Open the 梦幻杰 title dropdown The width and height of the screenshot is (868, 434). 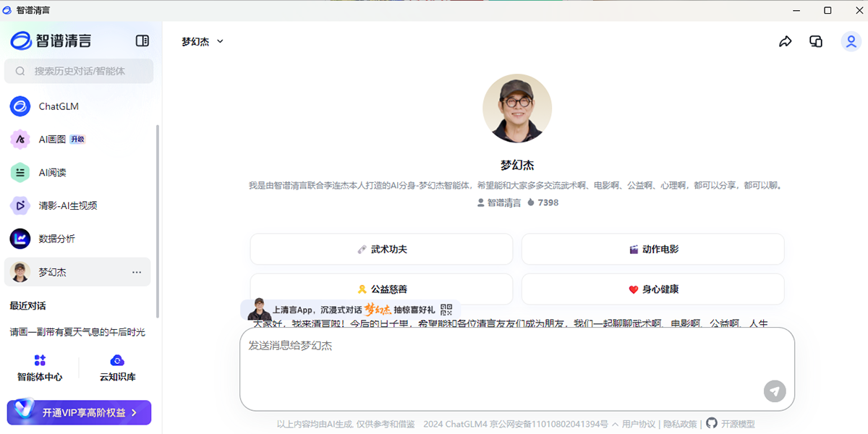(220, 41)
